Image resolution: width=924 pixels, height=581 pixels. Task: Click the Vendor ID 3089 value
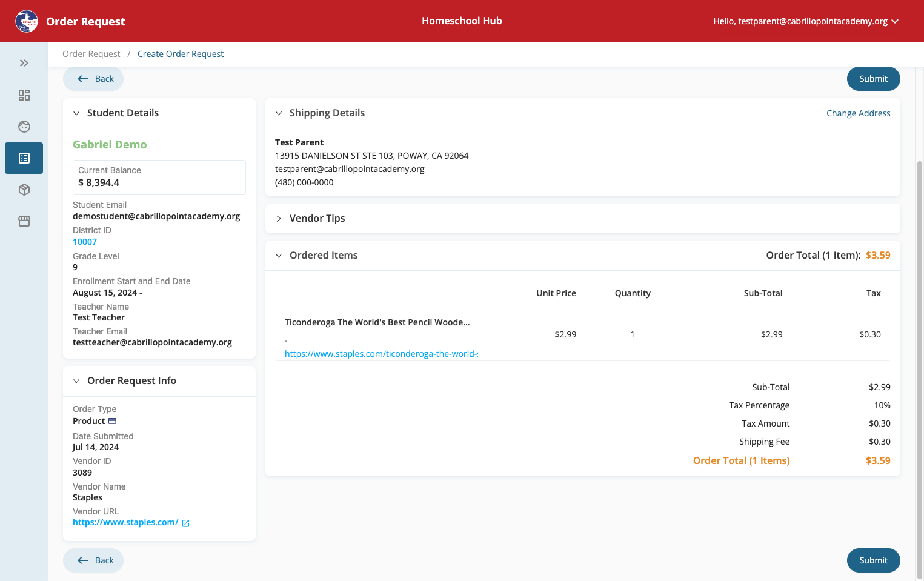point(82,473)
